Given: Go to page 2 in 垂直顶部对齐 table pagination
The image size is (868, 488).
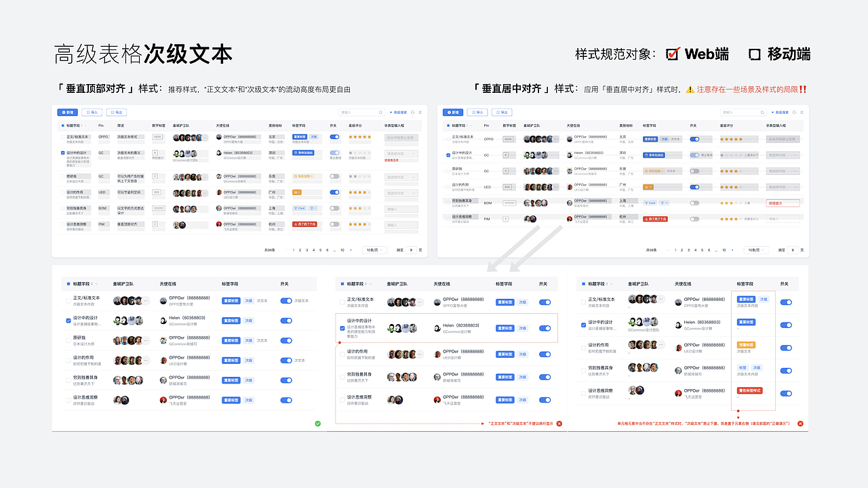Looking at the screenshot, I should coord(300,250).
